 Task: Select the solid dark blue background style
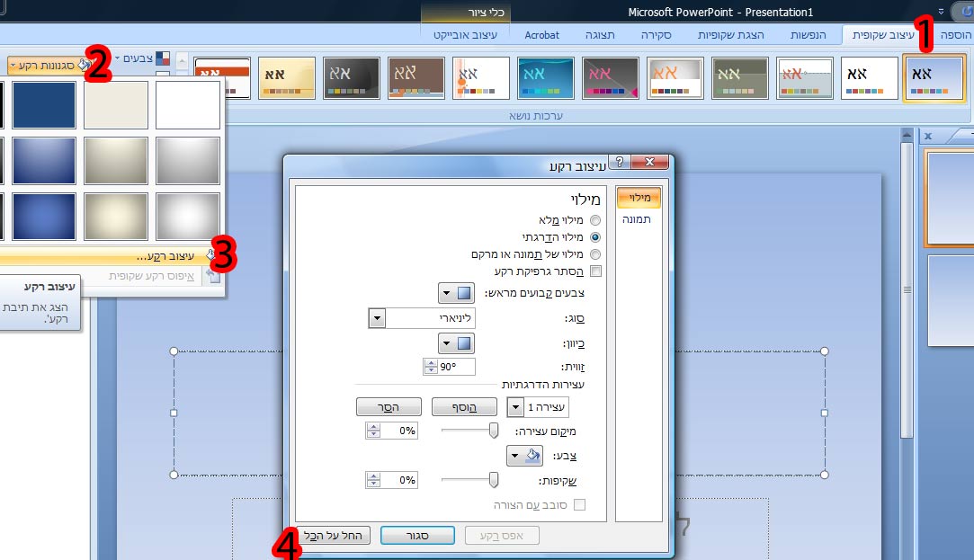43,105
